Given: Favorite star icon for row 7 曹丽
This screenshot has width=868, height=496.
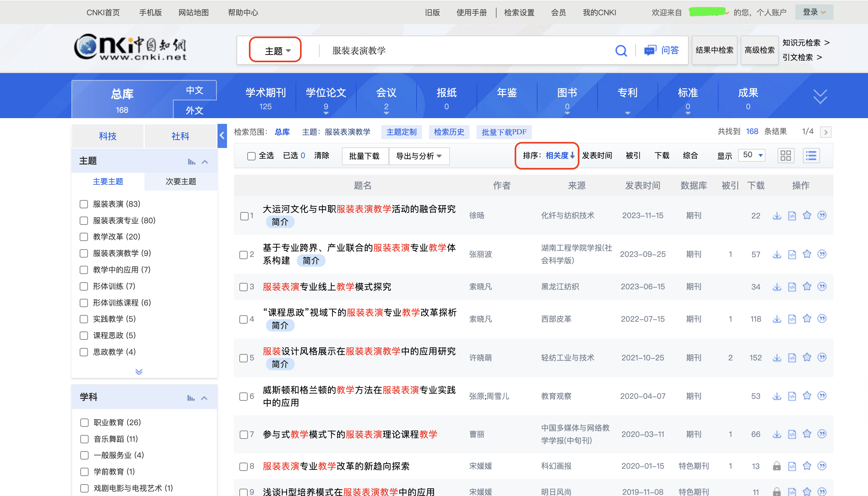Looking at the screenshot, I should tap(807, 434).
